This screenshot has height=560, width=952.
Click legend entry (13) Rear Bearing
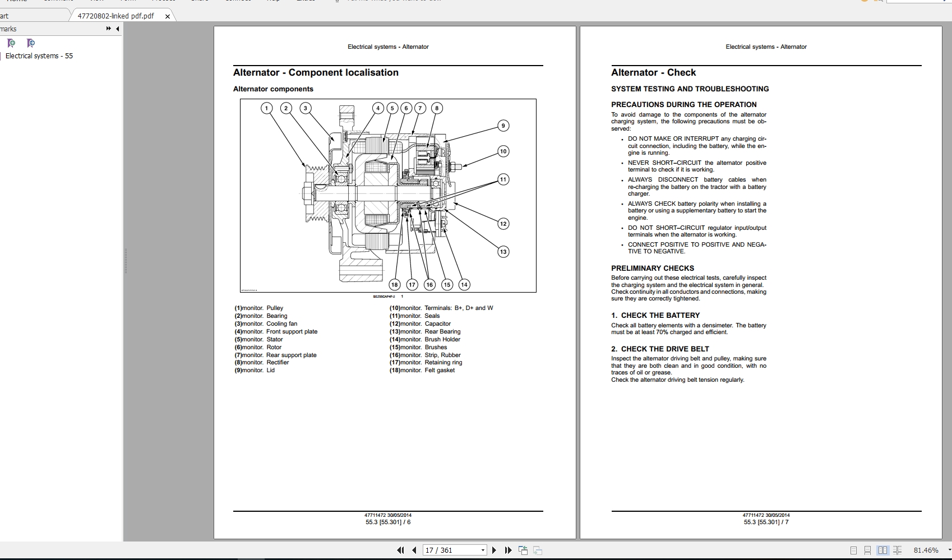tap(425, 332)
